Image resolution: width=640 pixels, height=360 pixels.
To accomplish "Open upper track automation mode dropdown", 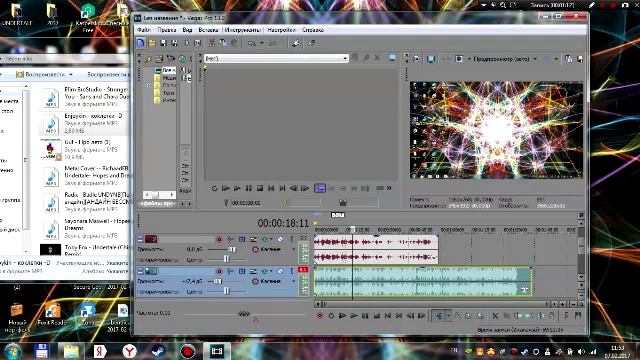I will tap(293, 249).
